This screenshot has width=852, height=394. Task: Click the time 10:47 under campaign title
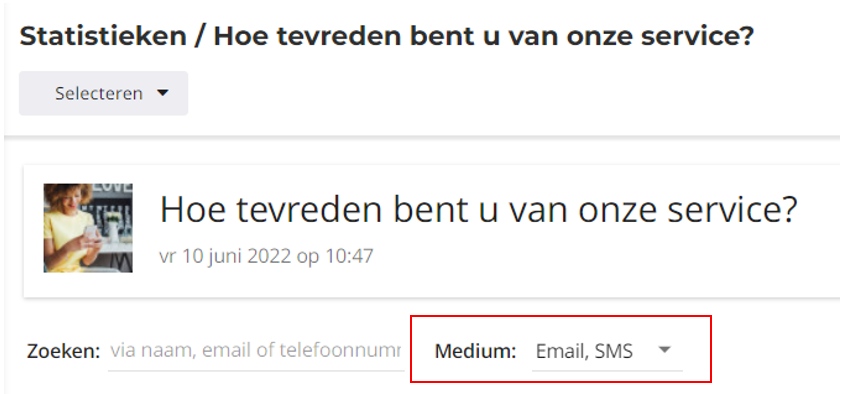click(x=349, y=256)
